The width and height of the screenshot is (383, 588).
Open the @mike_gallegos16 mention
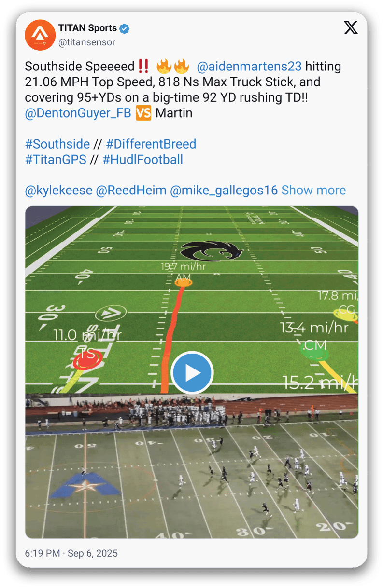click(x=224, y=191)
